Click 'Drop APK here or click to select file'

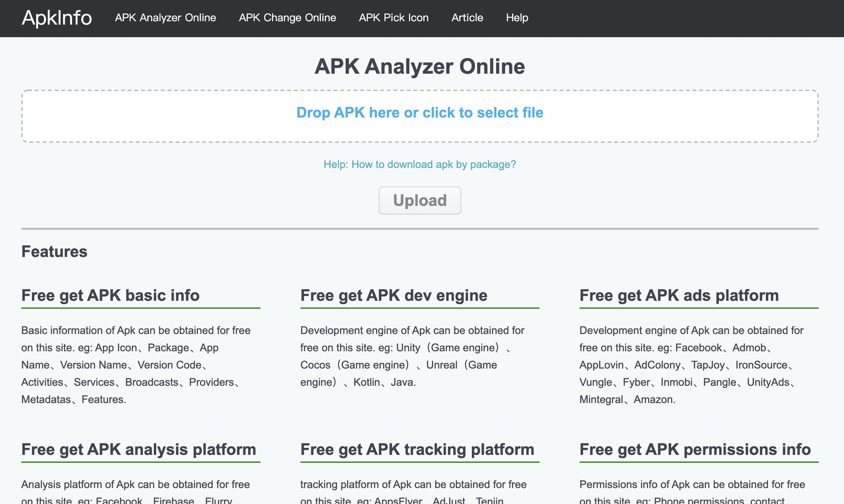point(420,113)
